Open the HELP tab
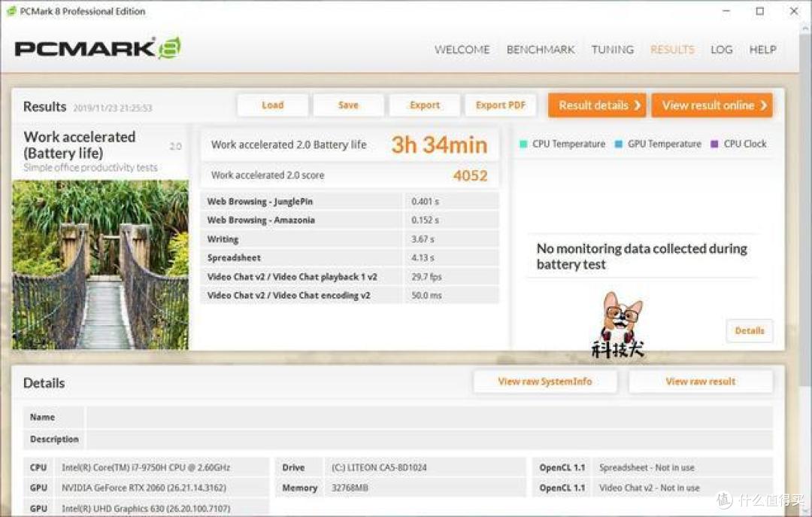This screenshot has height=517, width=812. 762,49
